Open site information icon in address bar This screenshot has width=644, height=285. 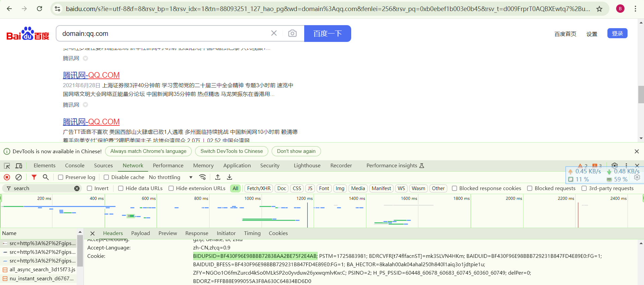pos(57,9)
